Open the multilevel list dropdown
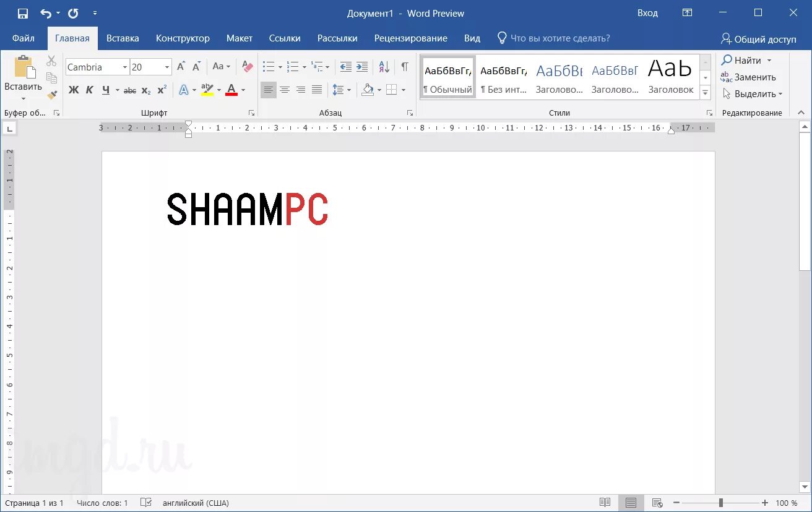The image size is (812, 512). 327,67
